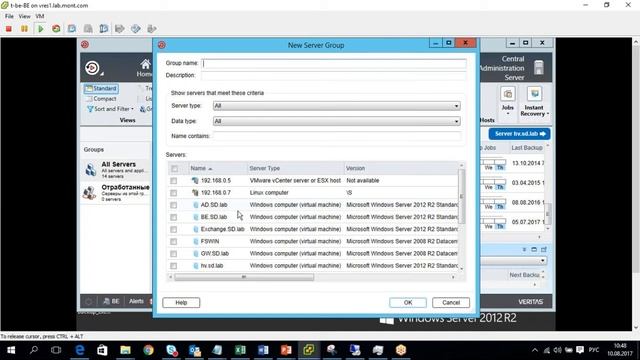Click the Description input field
This screenshot has width=640, height=360.
[x=334, y=76]
